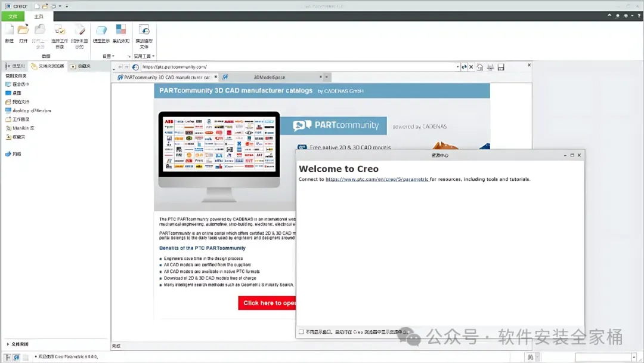
Task: Open the Settings (设置) group dropdown
Action: [109, 56]
